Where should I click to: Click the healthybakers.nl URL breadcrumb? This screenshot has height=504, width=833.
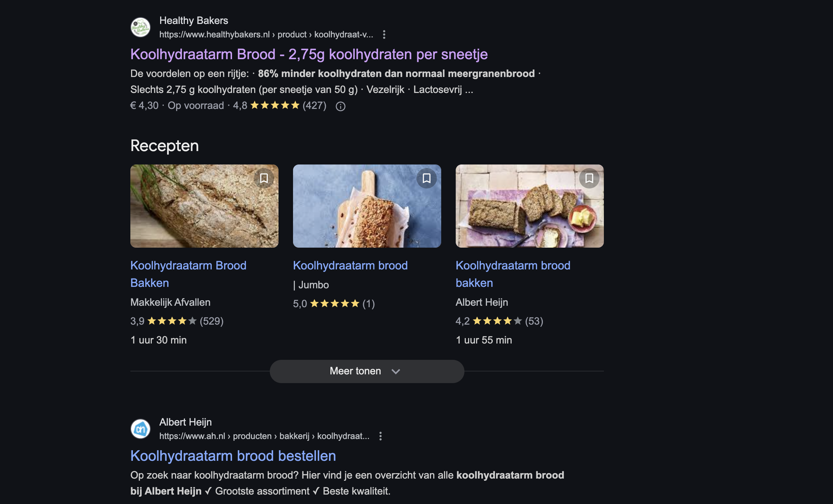click(x=266, y=34)
